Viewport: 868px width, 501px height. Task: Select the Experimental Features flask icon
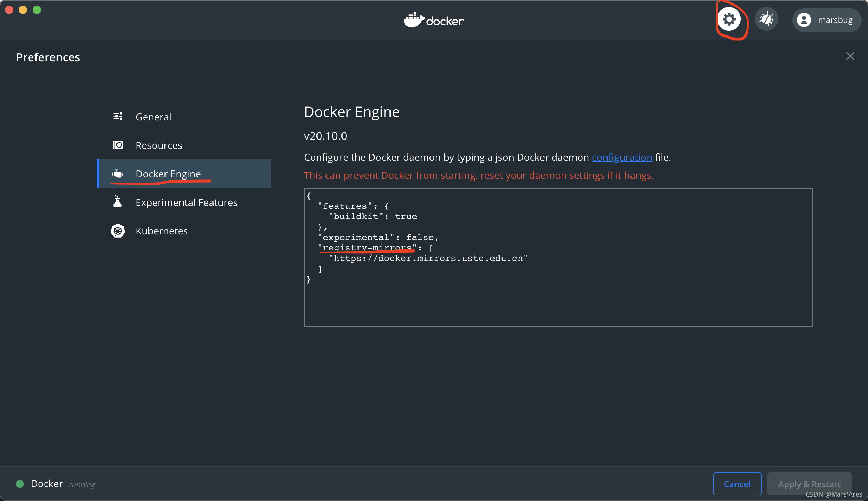click(118, 201)
